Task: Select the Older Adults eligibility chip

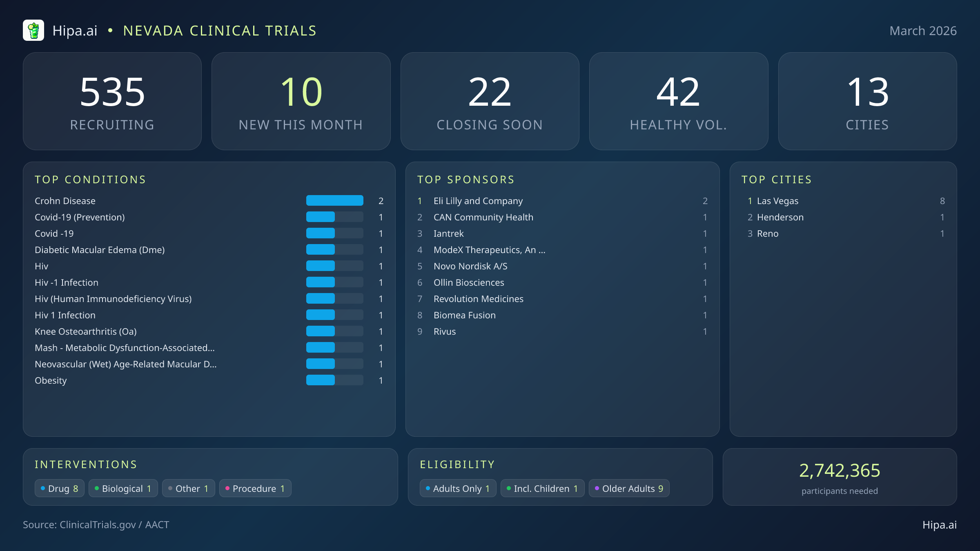Action: (x=629, y=488)
